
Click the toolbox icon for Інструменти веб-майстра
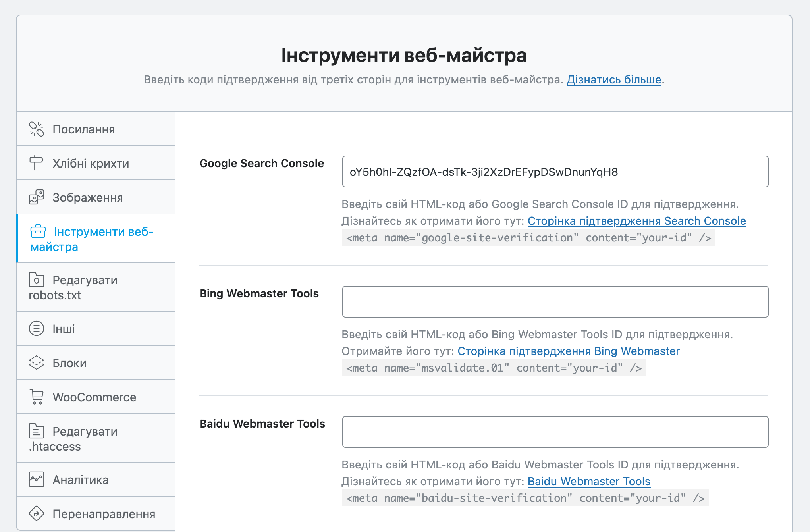click(x=38, y=231)
